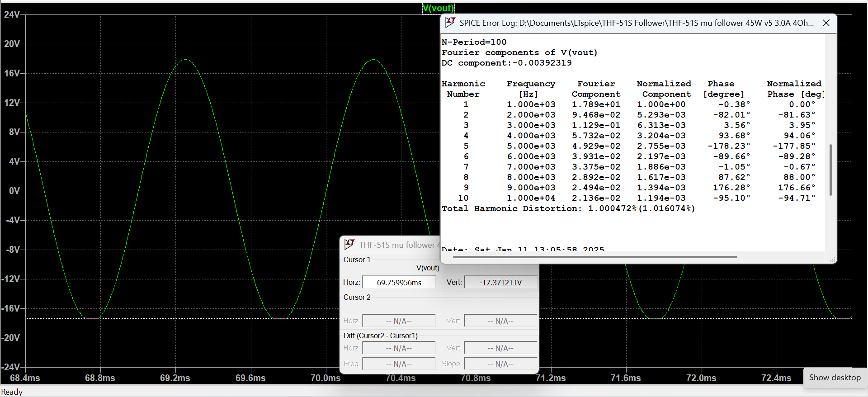
Task: Click Cursor 2 Horz N/A field
Action: (399, 321)
